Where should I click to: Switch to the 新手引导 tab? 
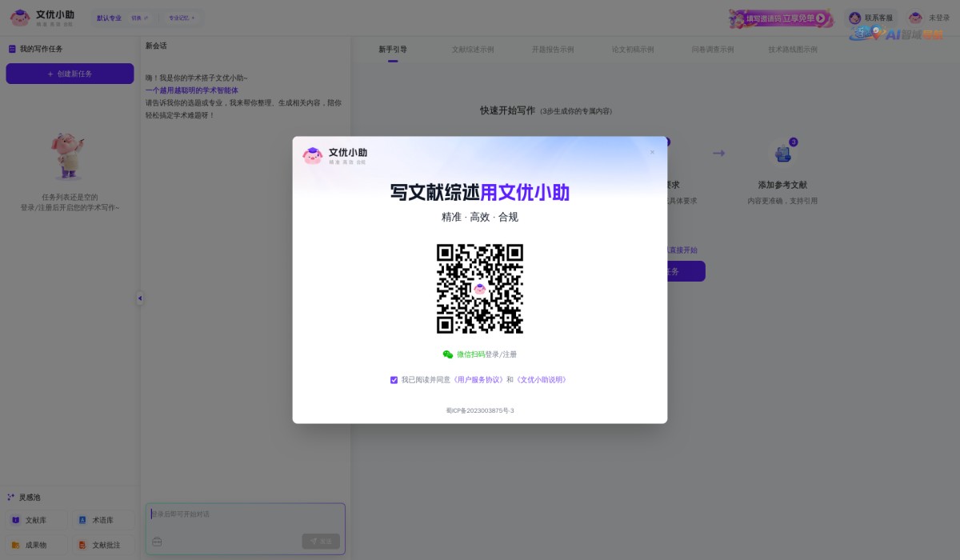pos(393,49)
